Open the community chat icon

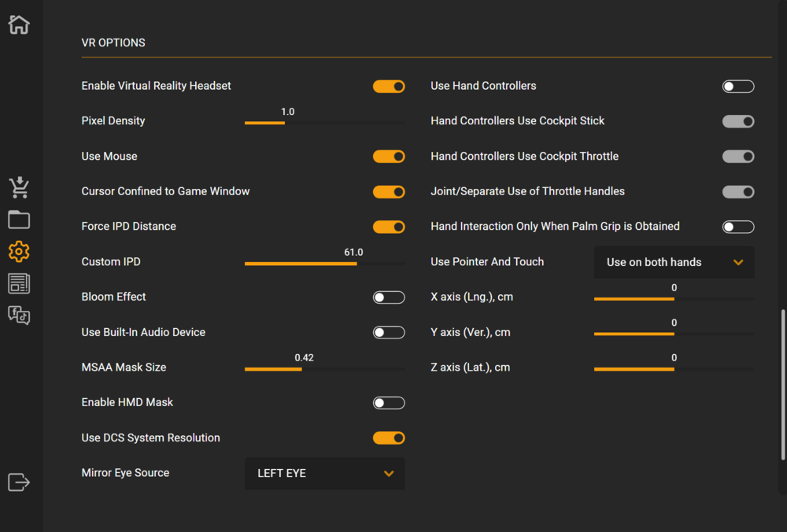(19, 315)
